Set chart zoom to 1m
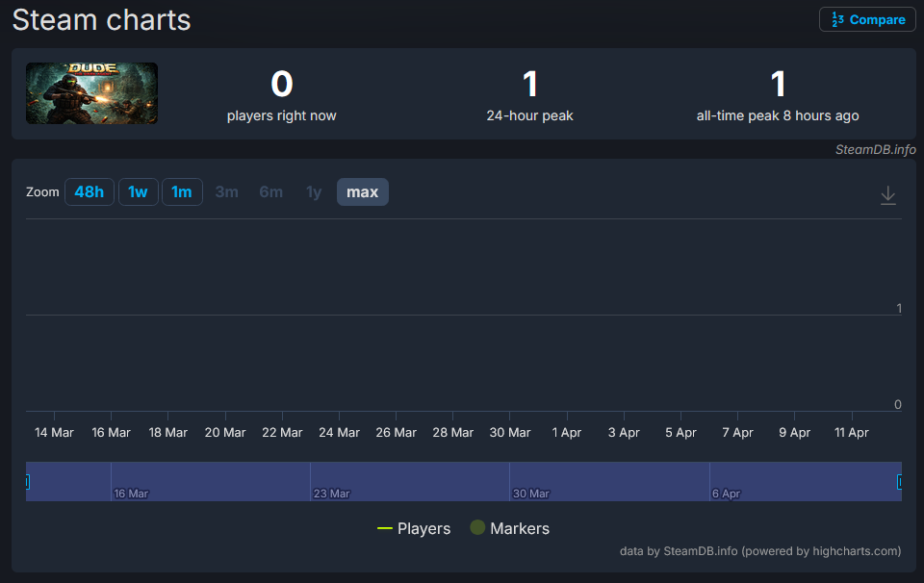This screenshot has width=924, height=583. pyautogui.click(x=182, y=192)
